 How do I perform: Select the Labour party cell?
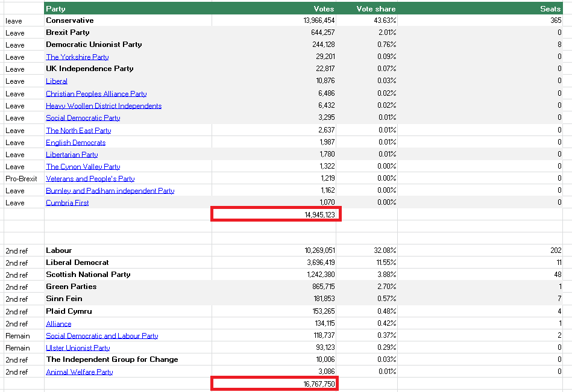point(128,250)
